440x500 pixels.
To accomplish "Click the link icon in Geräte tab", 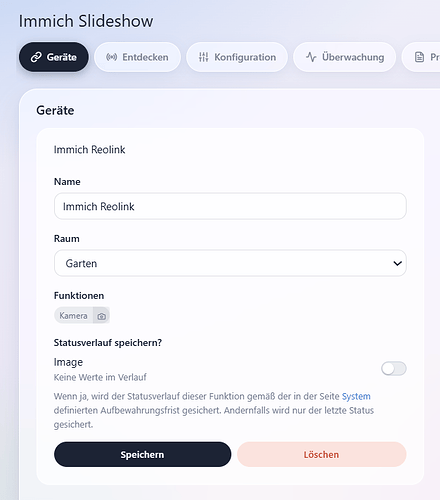I will click(x=36, y=57).
